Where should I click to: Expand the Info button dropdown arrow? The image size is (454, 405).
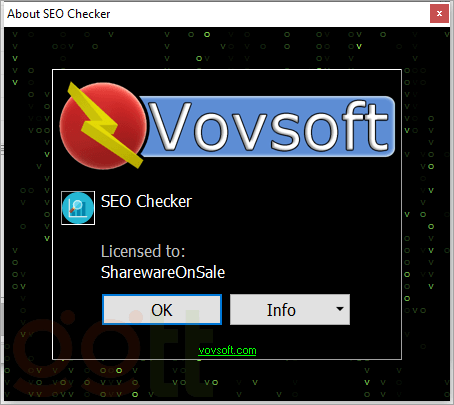(x=340, y=309)
